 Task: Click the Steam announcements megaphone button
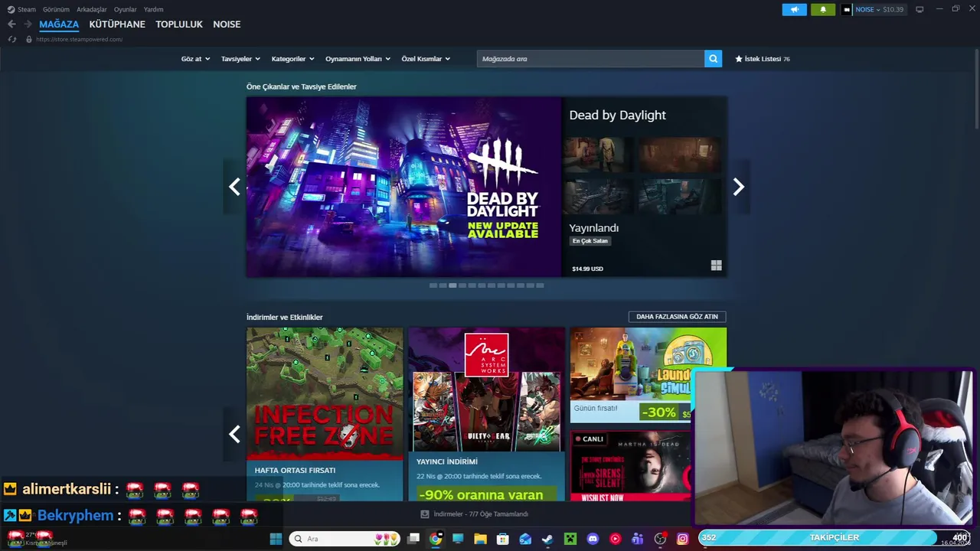794,9
